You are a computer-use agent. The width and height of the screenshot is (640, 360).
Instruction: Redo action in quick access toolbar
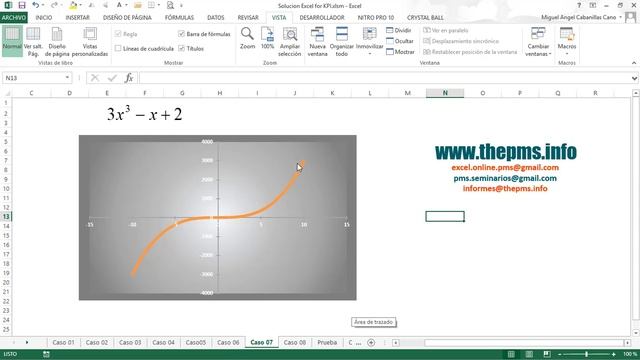(x=53, y=5)
